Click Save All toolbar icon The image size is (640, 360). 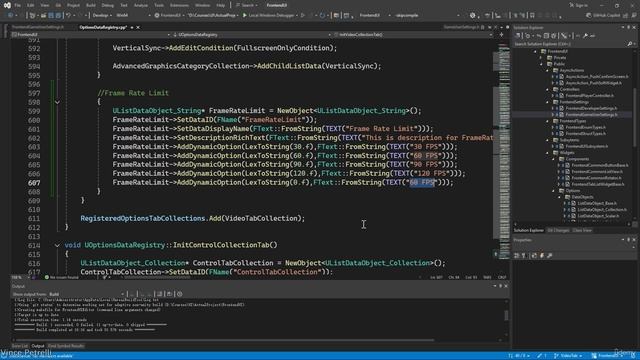[x=58, y=16]
